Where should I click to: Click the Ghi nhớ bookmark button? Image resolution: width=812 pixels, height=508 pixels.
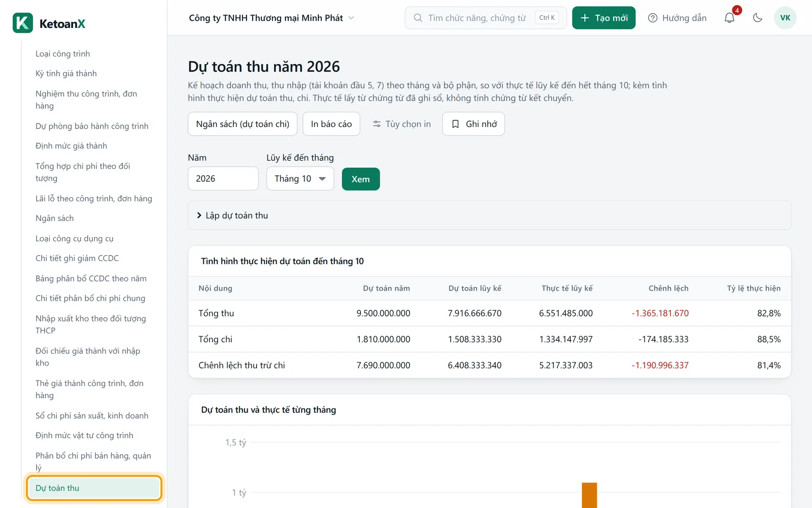(473, 124)
